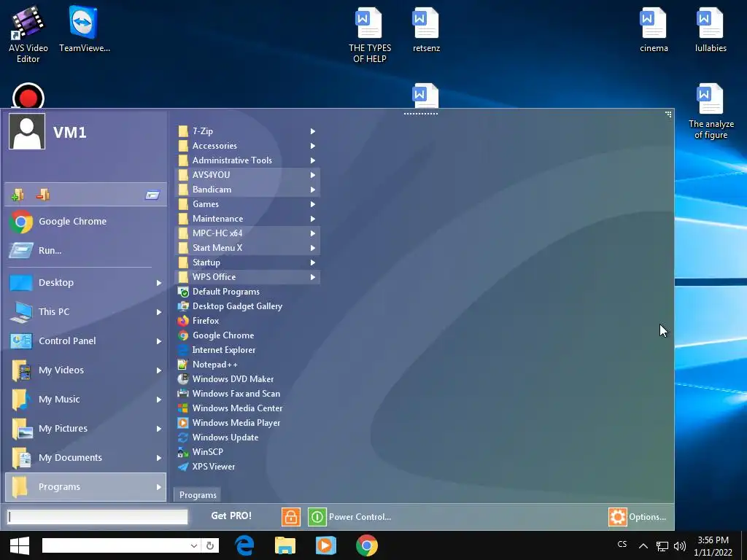The image size is (747, 560).
Task: Click the orange Options gear icon
Action: (x=617, y=517)
